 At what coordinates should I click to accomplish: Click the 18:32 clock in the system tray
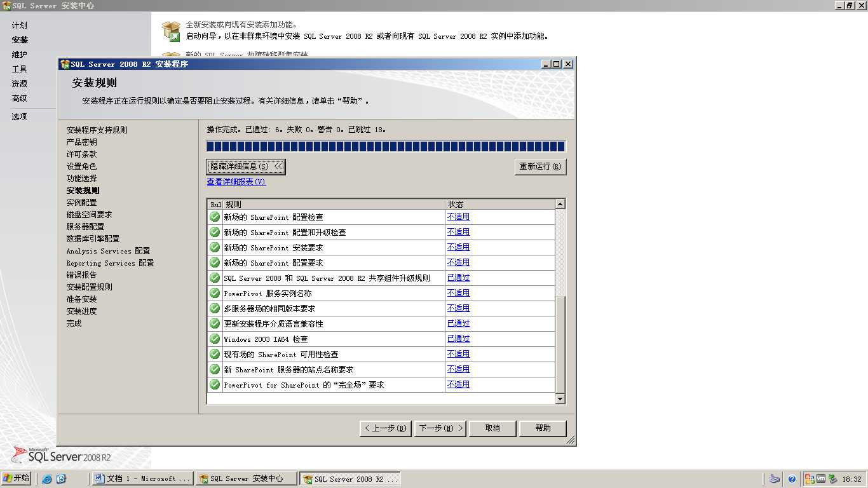(851, 479)
